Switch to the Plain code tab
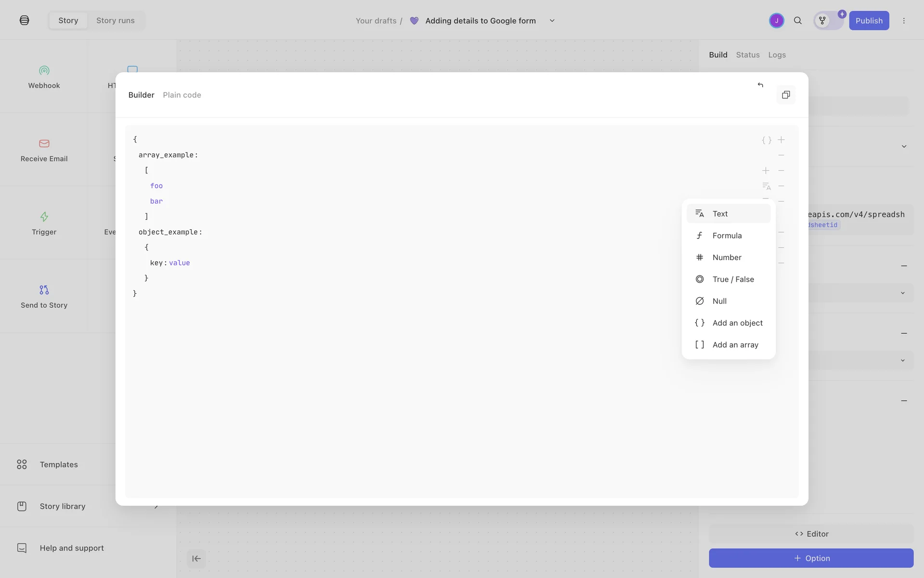Viewport: 924px width, 578px height. [182, 95]
